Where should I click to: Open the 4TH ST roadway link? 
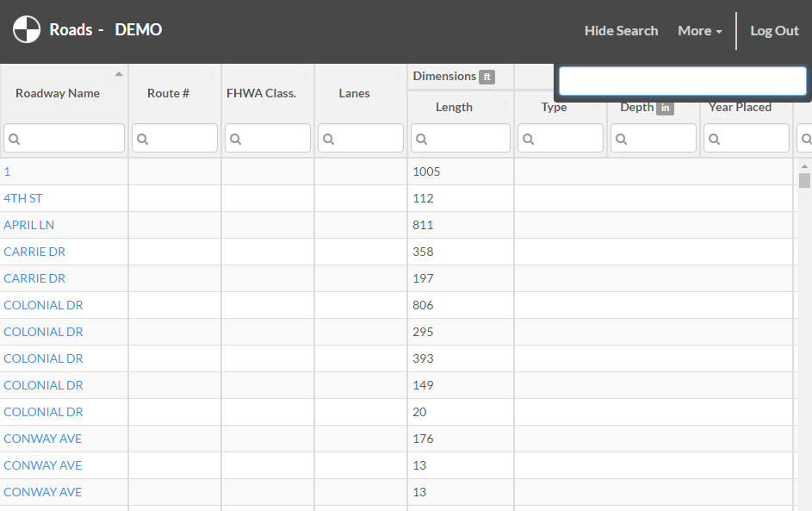(x=22, y=198)
